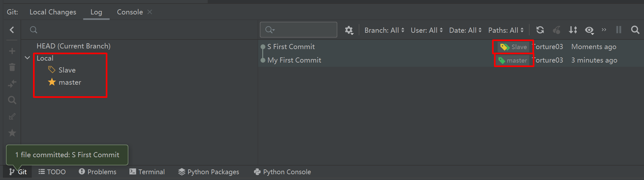Open the Date: All filter dropdown
This screenshot has width=644, height=180.
[x=465, y=30]
